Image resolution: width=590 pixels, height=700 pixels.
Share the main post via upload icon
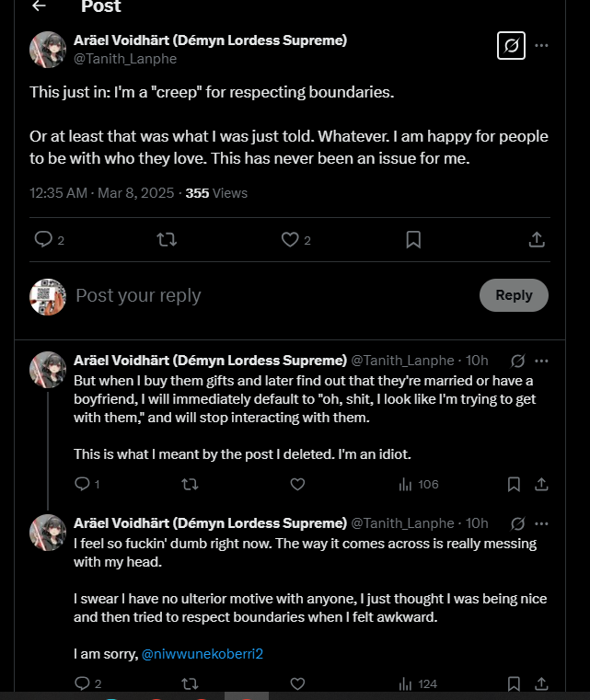(x=537, y=240)
